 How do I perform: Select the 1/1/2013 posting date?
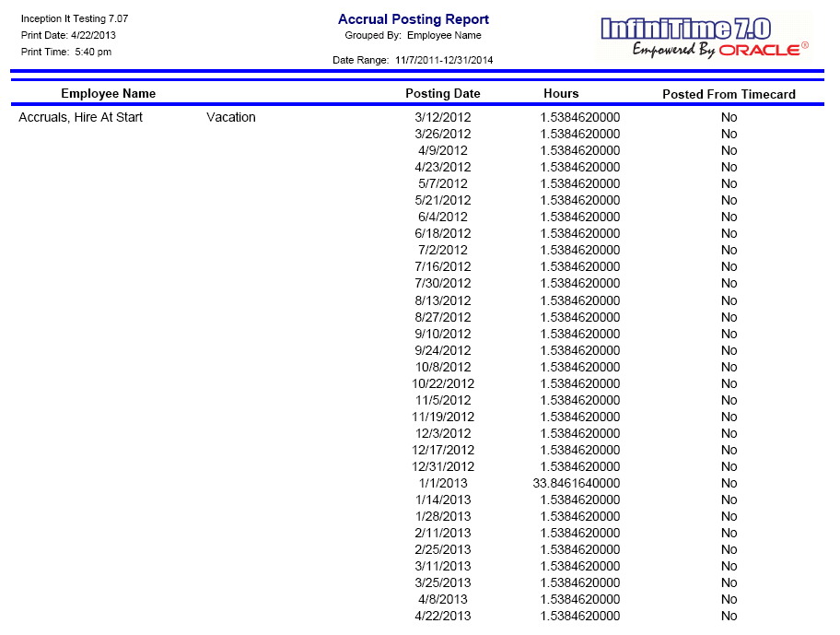442,483
